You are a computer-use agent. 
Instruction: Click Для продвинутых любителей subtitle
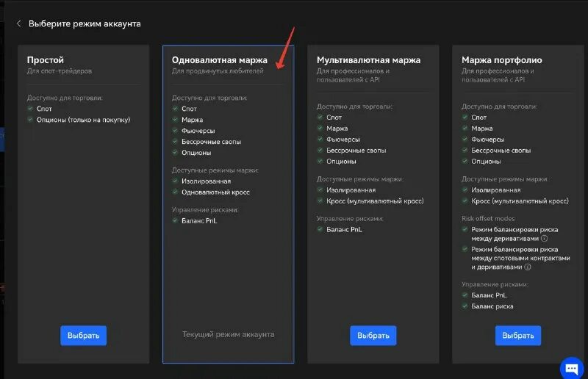218,71
